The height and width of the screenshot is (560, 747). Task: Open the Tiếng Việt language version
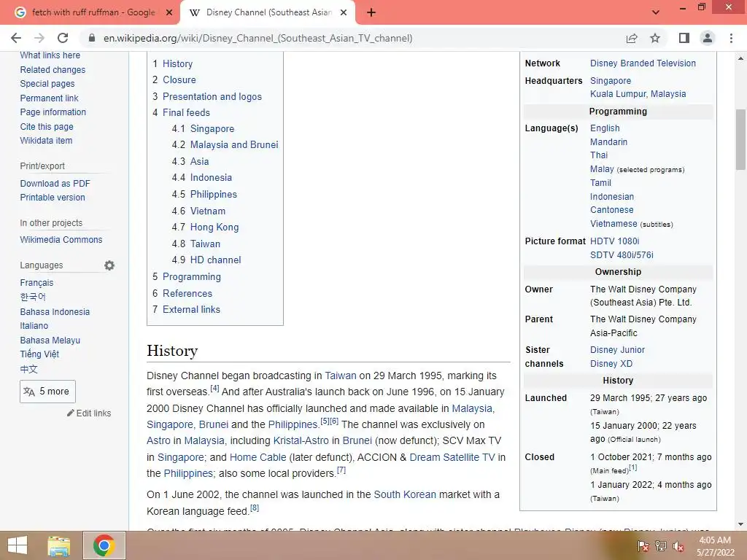point(39,354)
